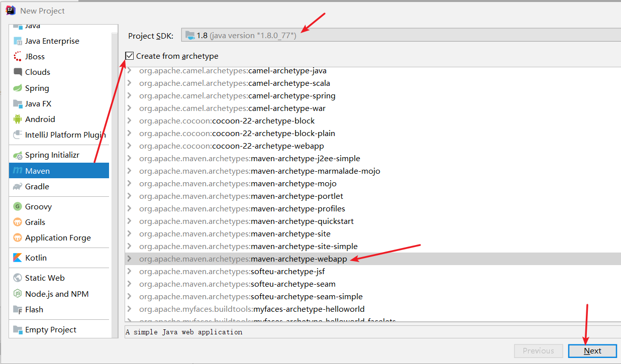Select the Grails icon
This screenshot has width=621, height=364.
[18, 222]
